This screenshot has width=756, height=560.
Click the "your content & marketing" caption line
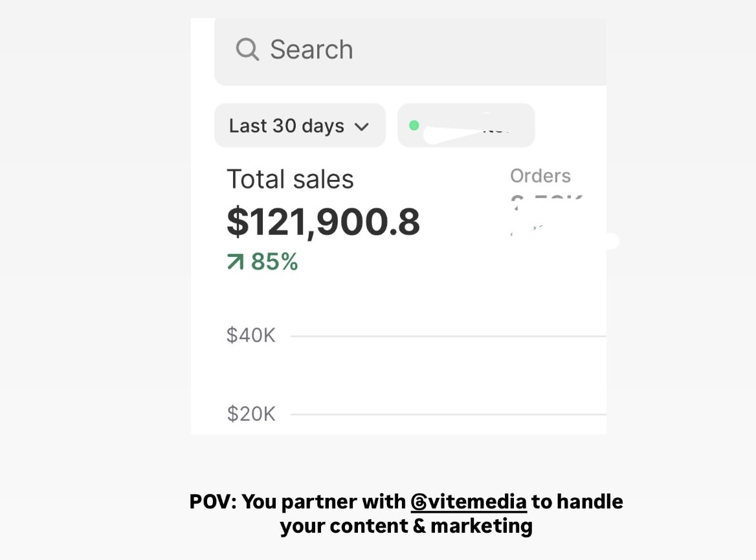click(x=406, y=526)
